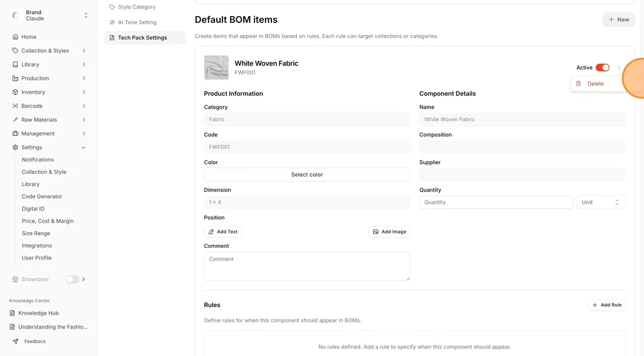Click the Understanding the Fashion document icon

coord(12,327)
